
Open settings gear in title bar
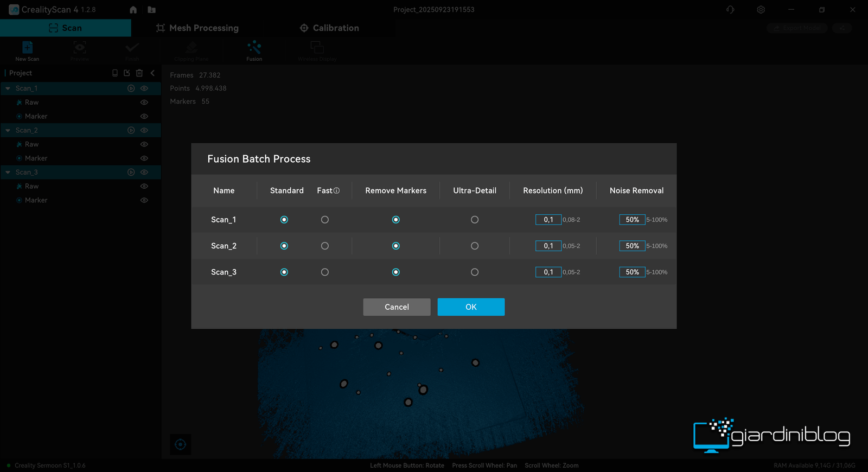pyautogui.click(x=761, y=10)
